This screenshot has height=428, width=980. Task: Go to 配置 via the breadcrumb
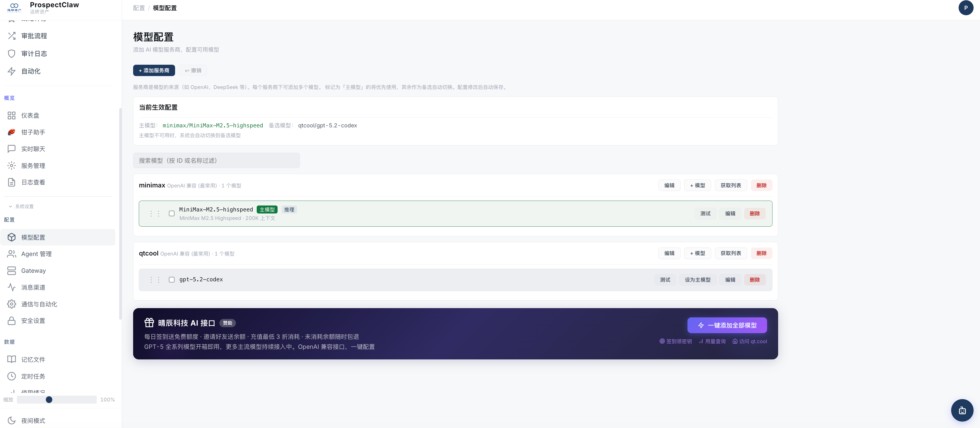139,8
